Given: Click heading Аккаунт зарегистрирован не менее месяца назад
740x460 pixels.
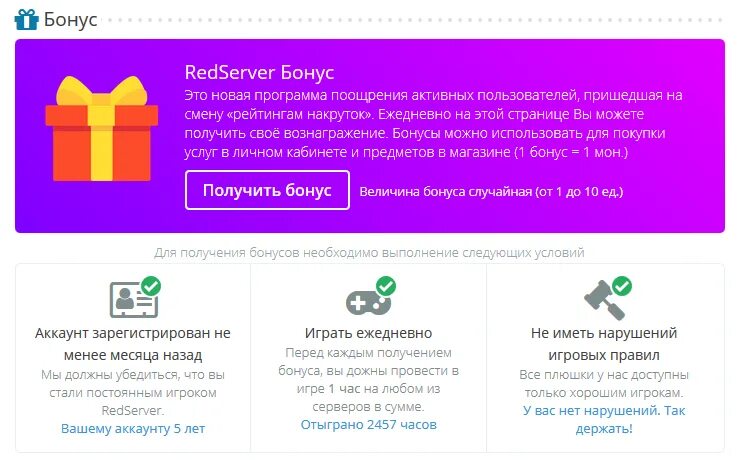Looking at the screenshot, I should (x=133, y=344).
